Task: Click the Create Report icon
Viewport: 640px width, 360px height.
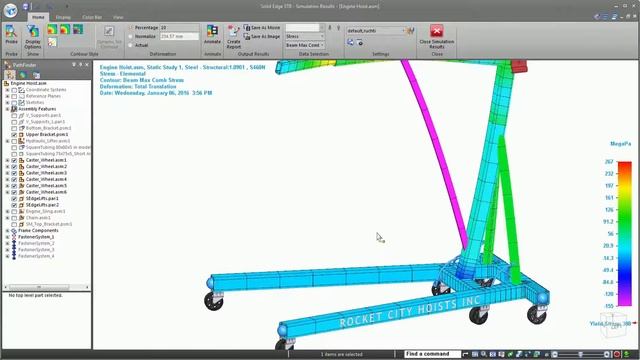Action: click(x=233, y=37)
